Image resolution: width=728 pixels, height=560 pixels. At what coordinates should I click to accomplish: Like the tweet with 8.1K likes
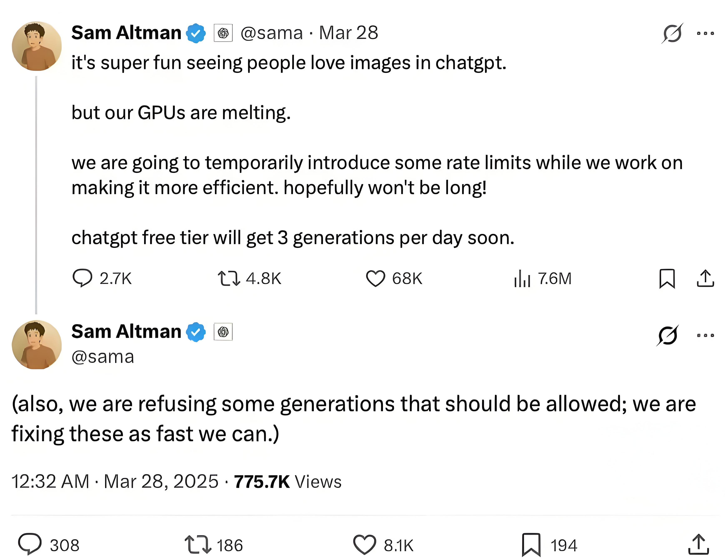364,545
